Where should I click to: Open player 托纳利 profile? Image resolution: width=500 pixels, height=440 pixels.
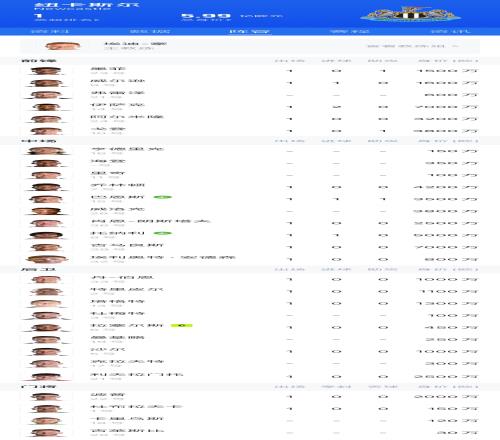pyautogui.click(x=117, y=233)
